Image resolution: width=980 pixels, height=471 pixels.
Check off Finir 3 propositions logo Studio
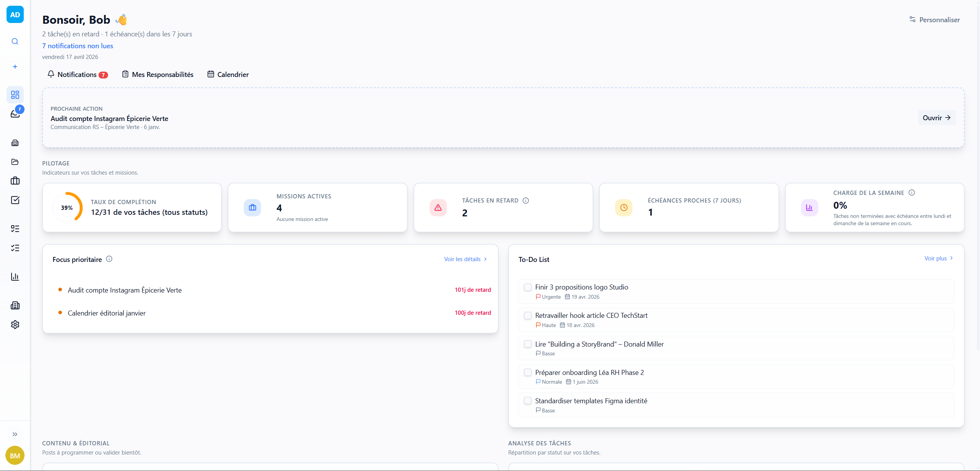528,287
